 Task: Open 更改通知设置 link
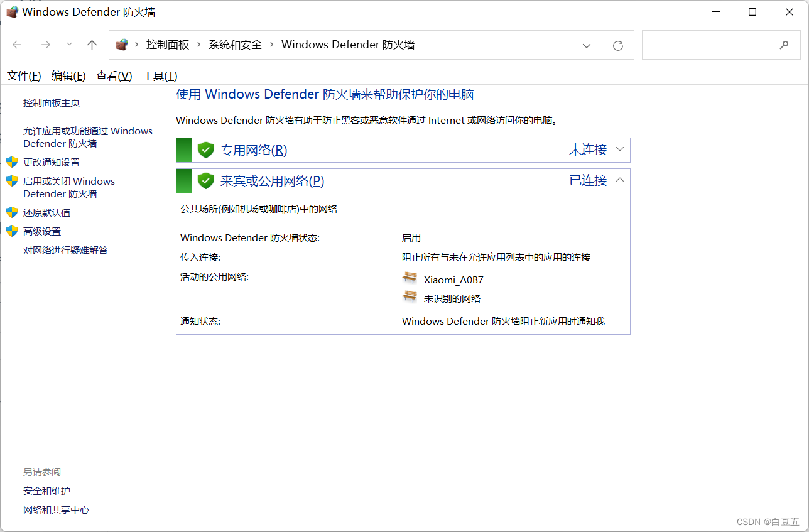(x=52, y=162)
